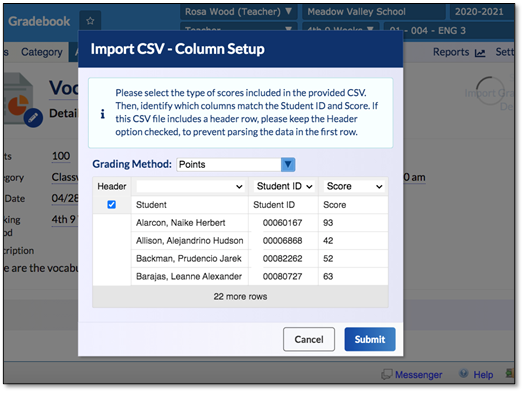The height and width of the screenshot is (393, 524).
Task: Open the 2020-2021 year selector
Action: click(x=481, y=12)
